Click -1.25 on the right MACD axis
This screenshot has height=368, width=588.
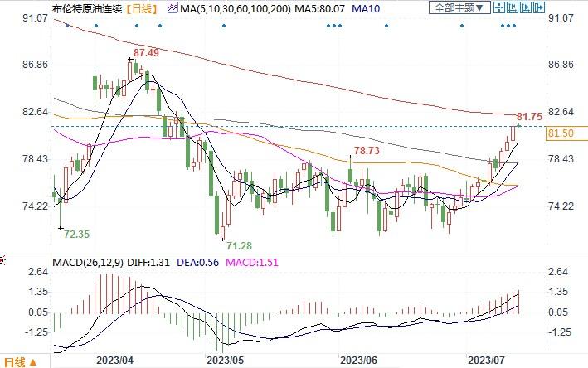[x=560, y=332]
